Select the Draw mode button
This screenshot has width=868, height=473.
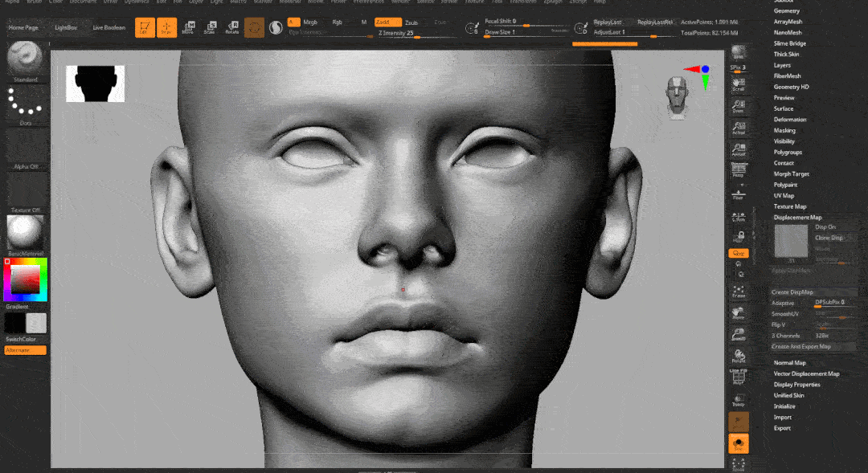coord(167,28)
